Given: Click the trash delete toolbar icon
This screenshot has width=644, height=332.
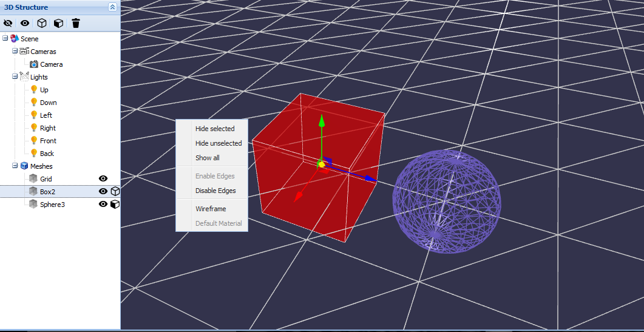Looking at the screenshot, I should (76, 23).
